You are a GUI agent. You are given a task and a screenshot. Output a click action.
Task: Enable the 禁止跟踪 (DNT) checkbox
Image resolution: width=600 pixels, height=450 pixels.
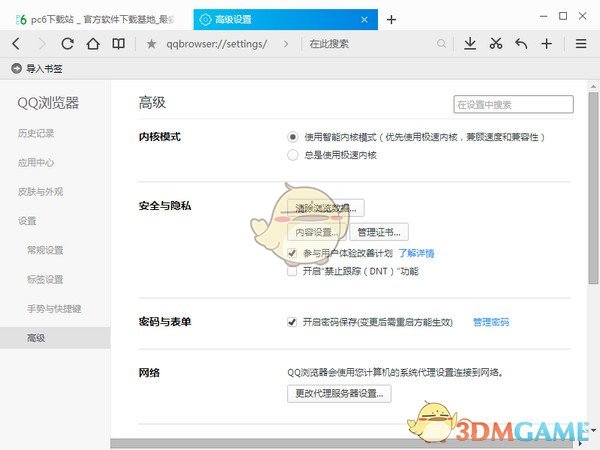click(292, 271)
